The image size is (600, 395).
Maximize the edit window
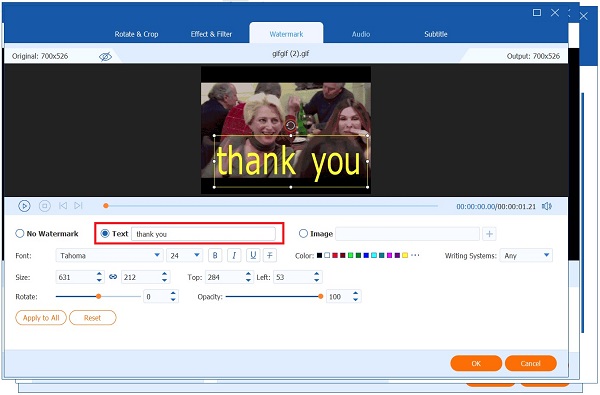(537, 13)
